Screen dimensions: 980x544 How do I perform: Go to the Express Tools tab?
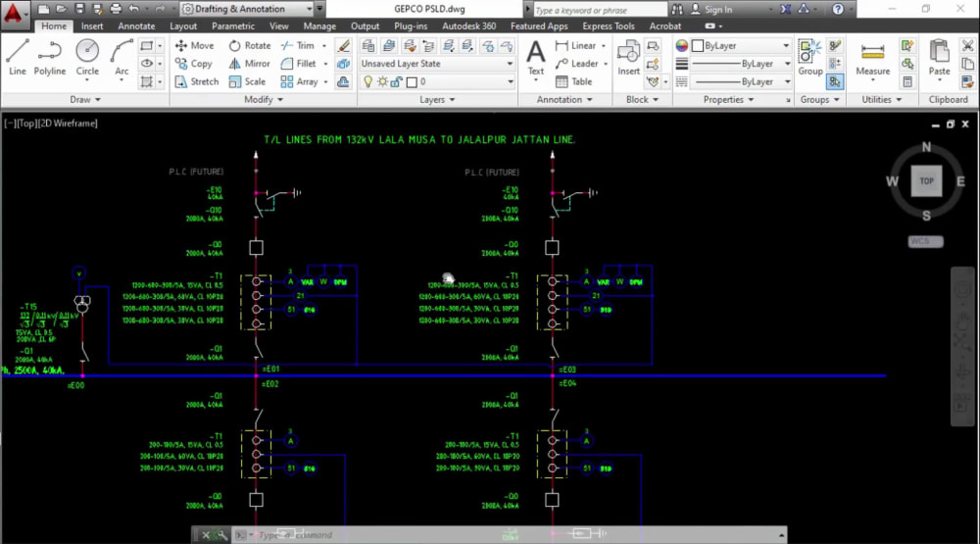click(609, 26)
